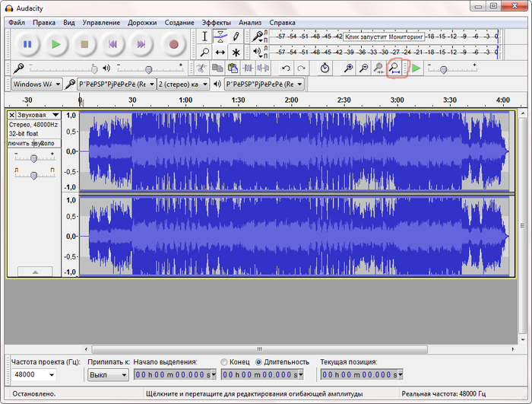Start playback with the Play button
The image size is (532, 404).
tap(55, 44)
